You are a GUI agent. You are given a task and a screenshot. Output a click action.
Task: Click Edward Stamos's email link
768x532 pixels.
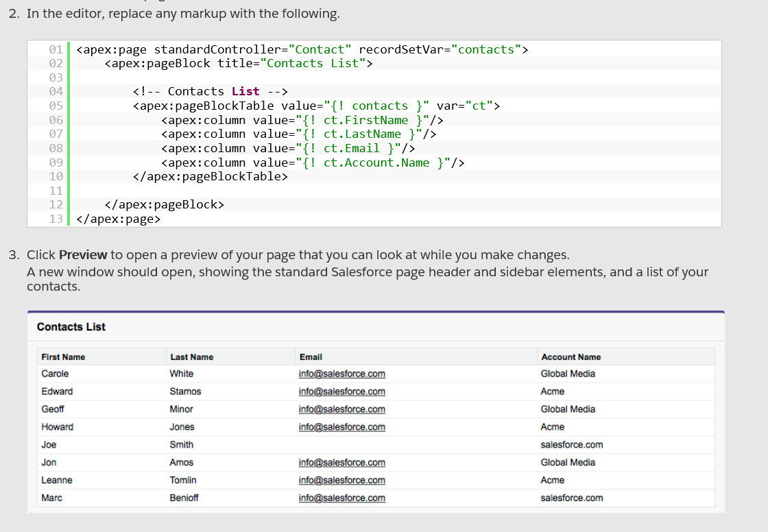tap(341, 391)
